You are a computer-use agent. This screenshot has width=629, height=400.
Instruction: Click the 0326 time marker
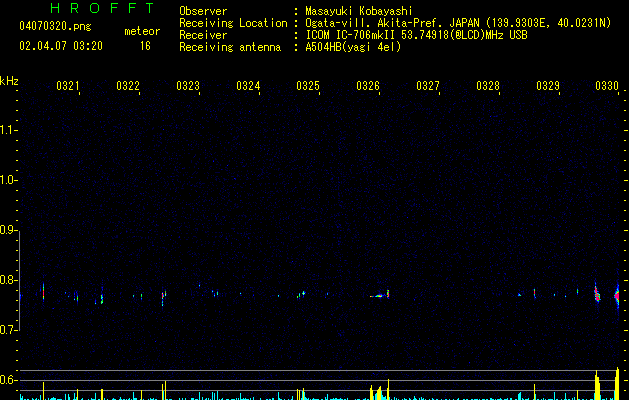[368, 85]
